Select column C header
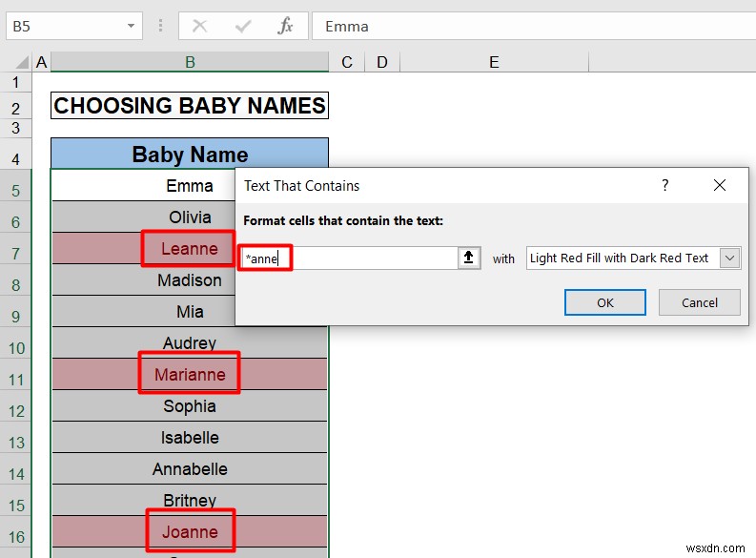756x558 pixels. [x=347, y=62]
